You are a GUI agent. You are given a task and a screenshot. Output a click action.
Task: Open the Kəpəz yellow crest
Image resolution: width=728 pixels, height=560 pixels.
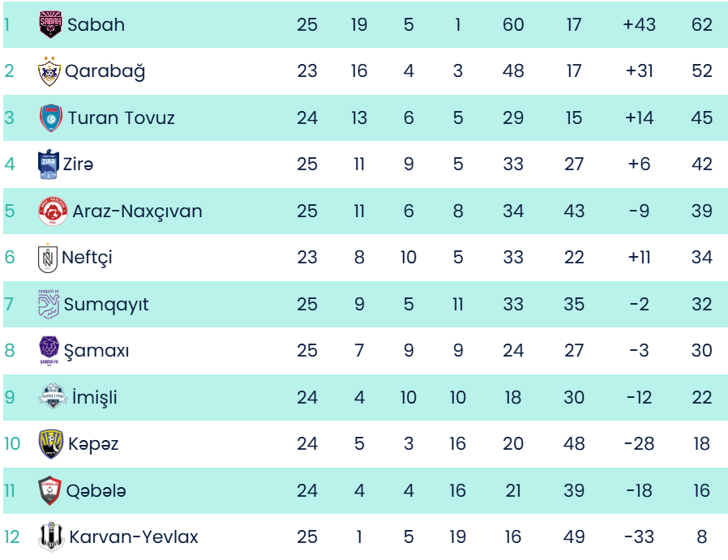(x=51, y=444)
